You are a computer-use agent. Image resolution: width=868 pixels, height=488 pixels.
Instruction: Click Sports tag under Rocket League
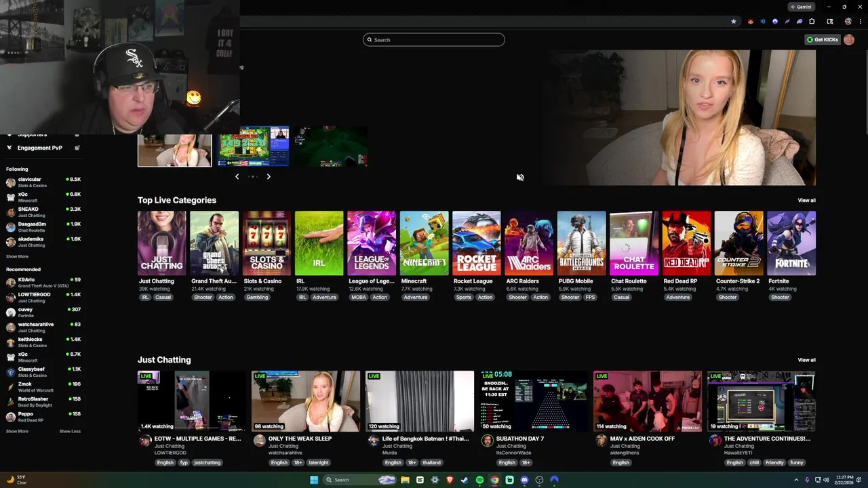464,297
